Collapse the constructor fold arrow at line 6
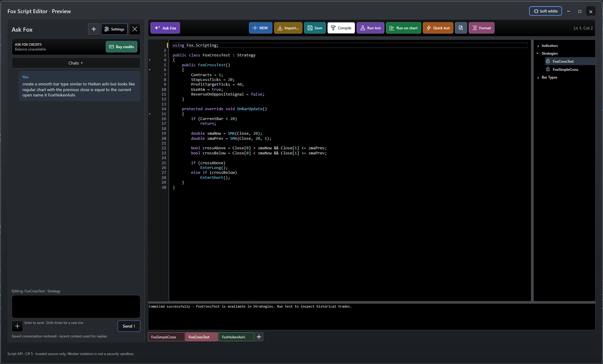 pos(150,70)
